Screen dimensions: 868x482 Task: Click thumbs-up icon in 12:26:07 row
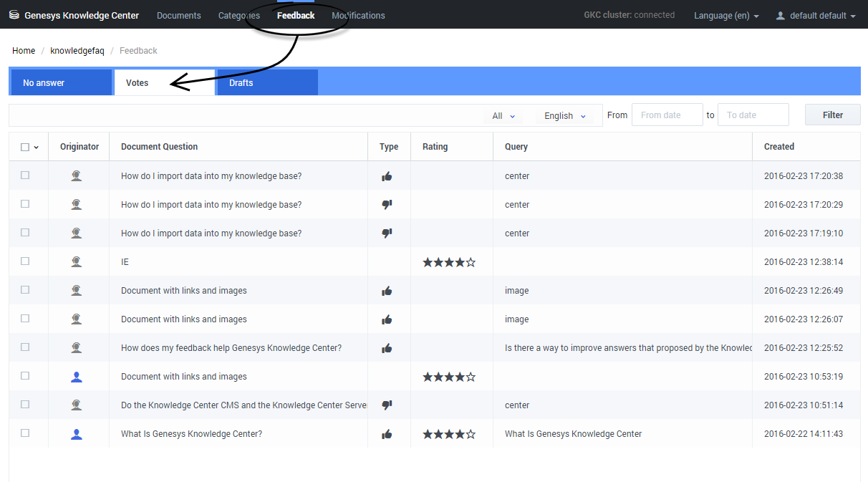coord(387,319)
